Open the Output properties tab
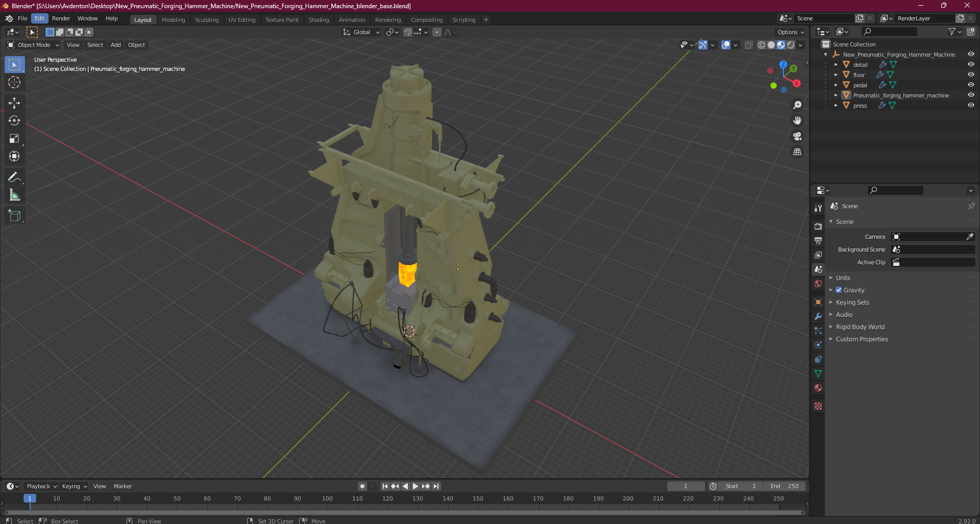Screen dimensions: 980x524 click(x=818, y=240)
